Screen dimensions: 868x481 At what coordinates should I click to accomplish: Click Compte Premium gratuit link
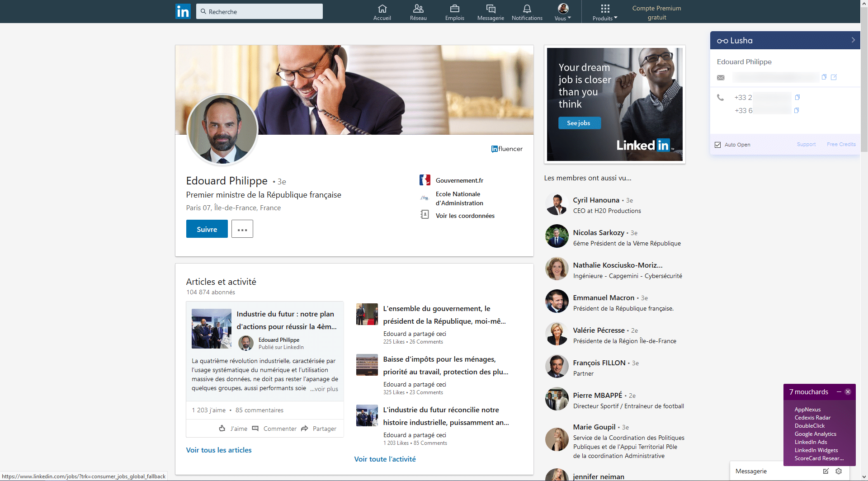(x=656, y=13)
